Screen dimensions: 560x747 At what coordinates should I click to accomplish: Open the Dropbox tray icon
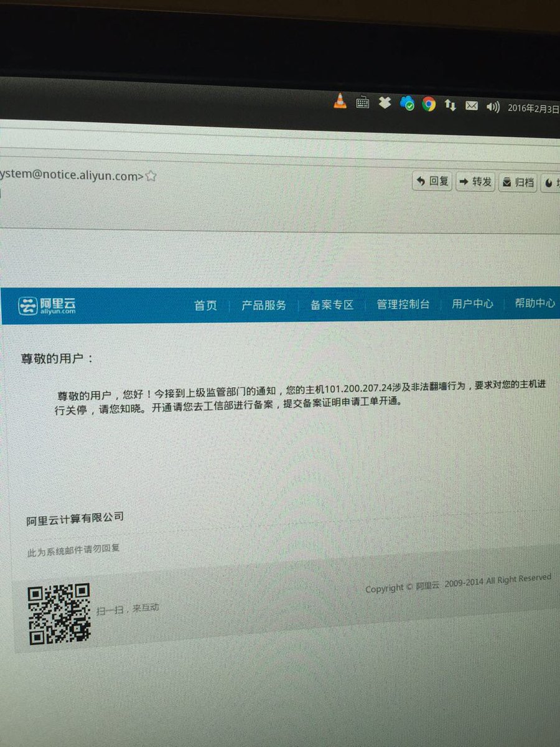[x=385, y=103]
